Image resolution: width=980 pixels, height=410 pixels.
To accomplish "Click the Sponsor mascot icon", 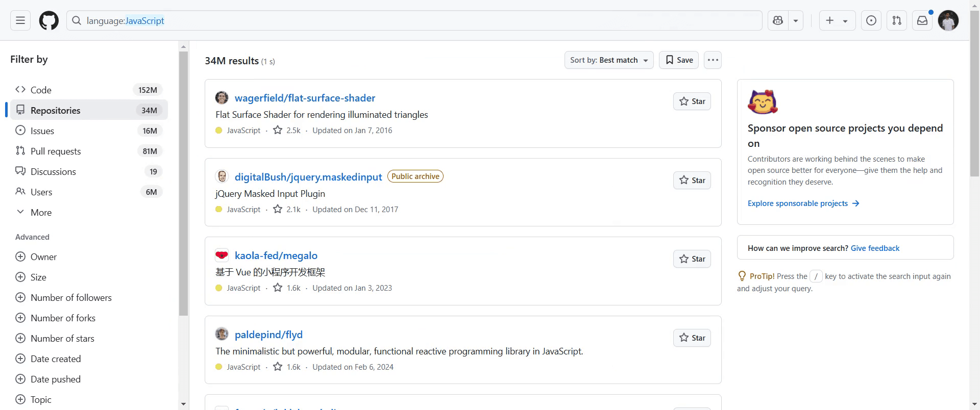I will (763, 101).
